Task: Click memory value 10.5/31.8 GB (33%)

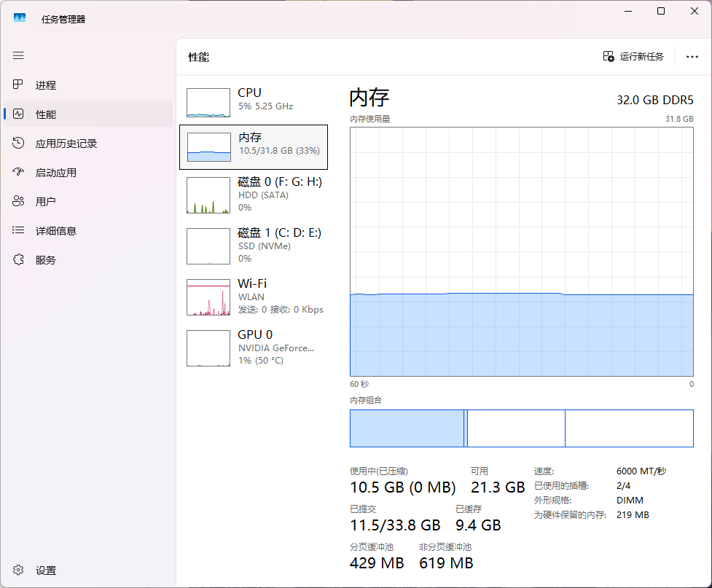Action: [x=279, y=151]
